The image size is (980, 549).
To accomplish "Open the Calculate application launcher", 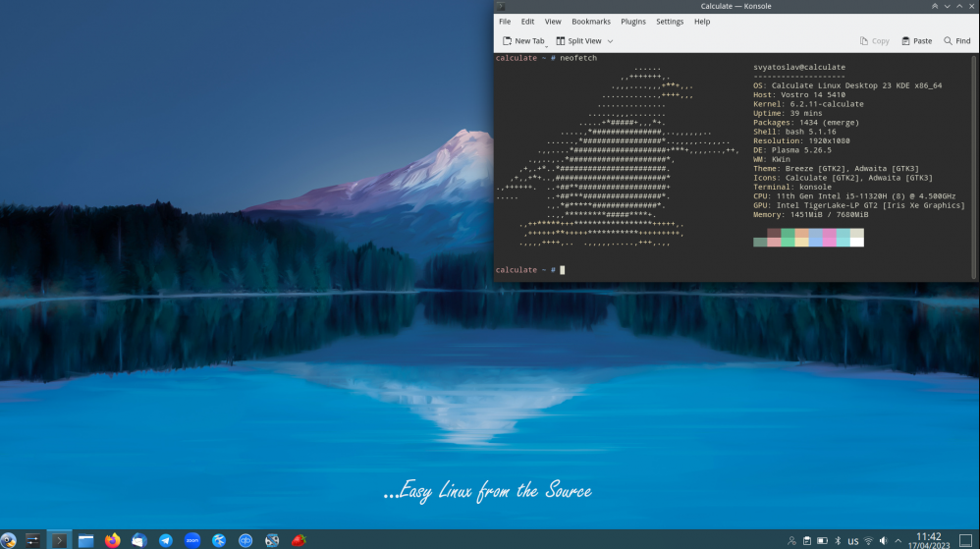I will tap(8, 540).
